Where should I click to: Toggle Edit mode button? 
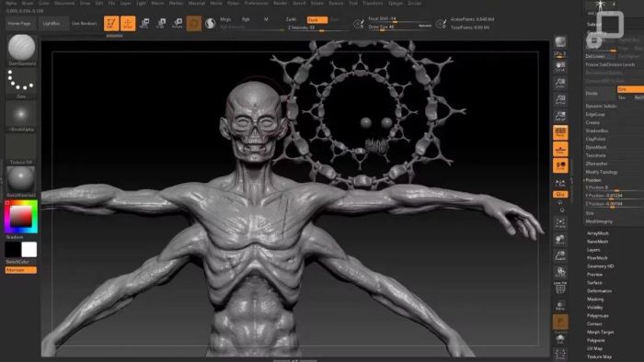pos(111,23)
